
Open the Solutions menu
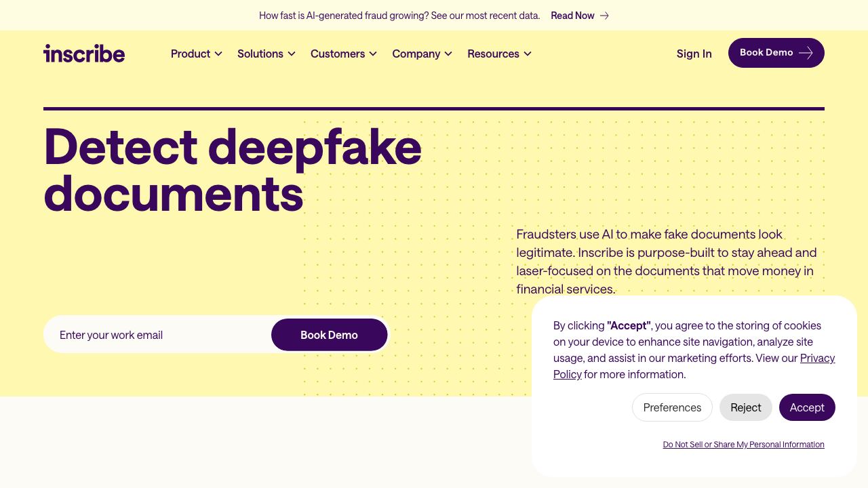click(267, 54)
